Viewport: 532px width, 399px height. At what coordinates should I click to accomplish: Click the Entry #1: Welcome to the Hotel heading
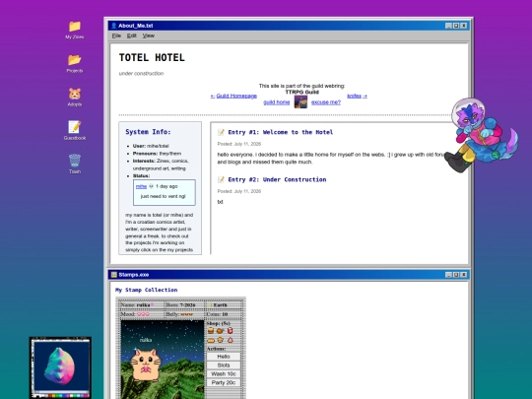point(280,132)
